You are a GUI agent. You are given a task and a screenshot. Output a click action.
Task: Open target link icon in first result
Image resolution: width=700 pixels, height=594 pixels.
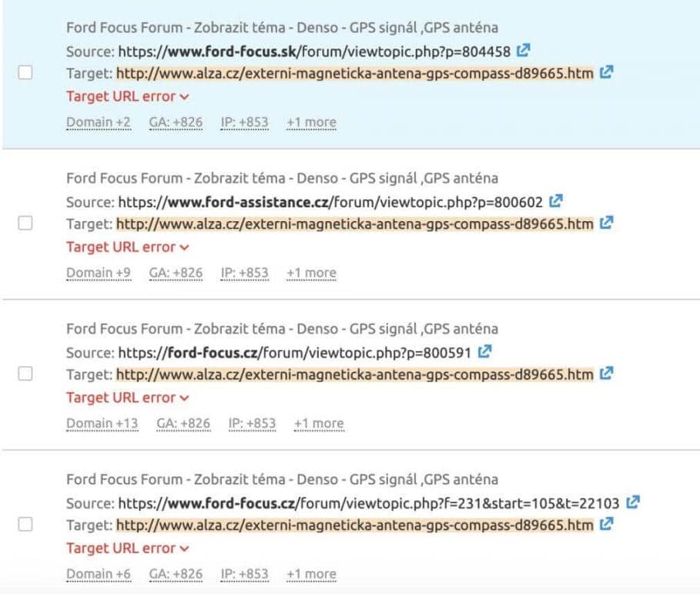(x=607, y=72)
